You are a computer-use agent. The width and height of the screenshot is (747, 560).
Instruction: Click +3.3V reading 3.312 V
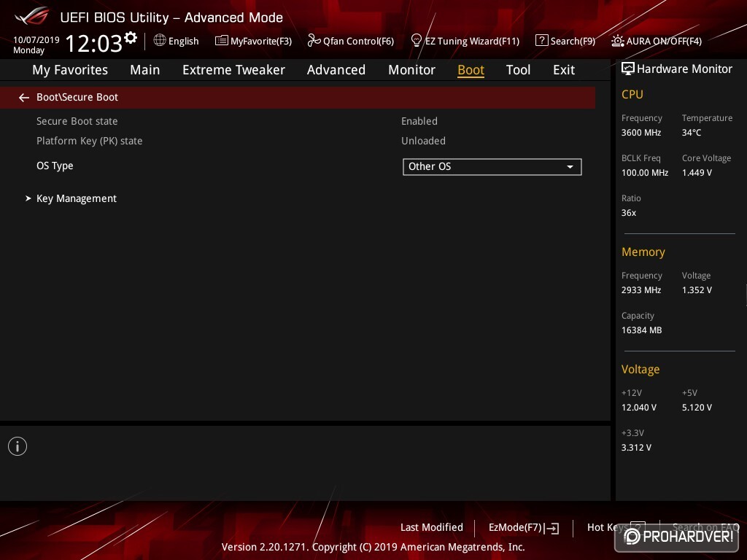(636, 448)
